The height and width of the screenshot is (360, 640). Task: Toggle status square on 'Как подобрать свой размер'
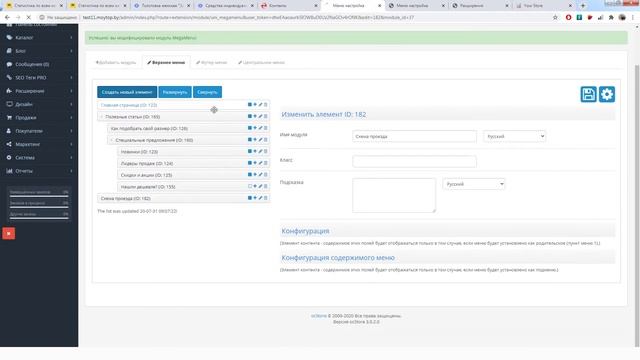point(250,128)
